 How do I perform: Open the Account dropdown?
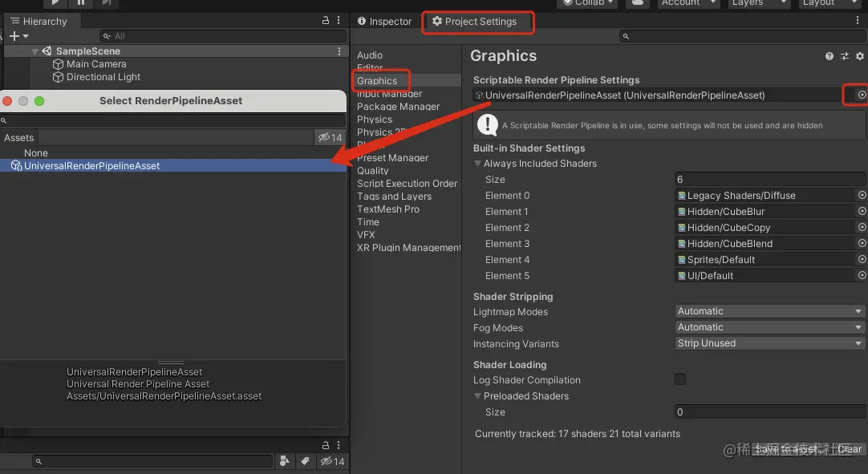[x=688, y=2]
